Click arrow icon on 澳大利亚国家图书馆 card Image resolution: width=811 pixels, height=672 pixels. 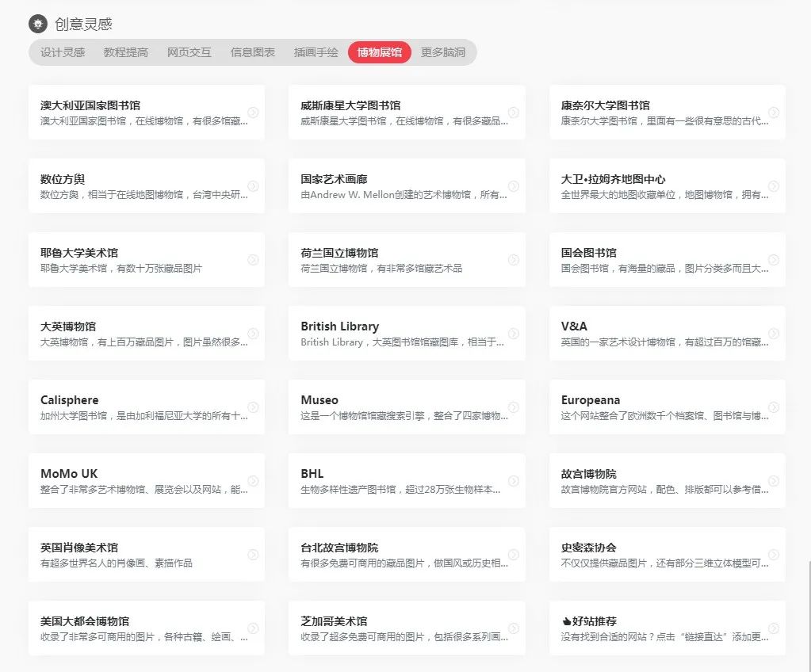click(x=253, y=113)
